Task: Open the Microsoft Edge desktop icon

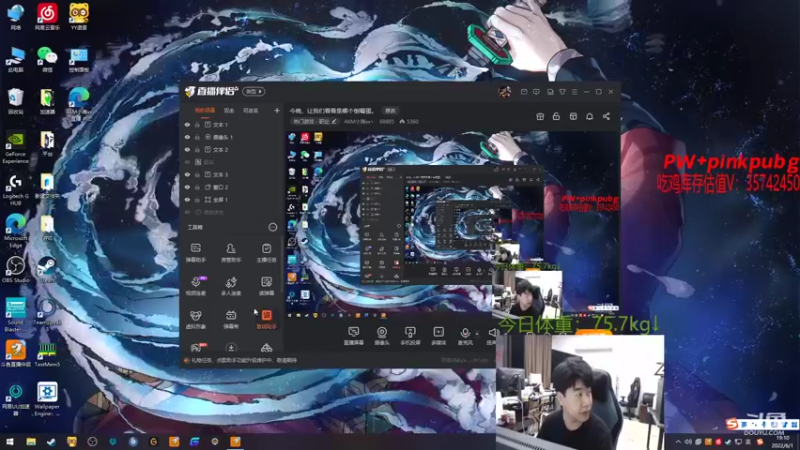Action: click(15, 231)
